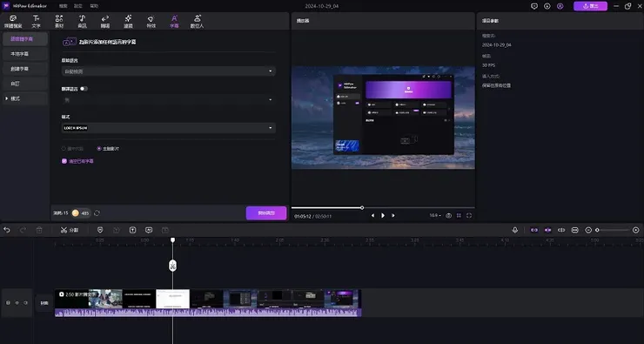Toggle the translate language switch
Image resolution: width=644 pixels, height=344 pixels.
tap(84, 88)
